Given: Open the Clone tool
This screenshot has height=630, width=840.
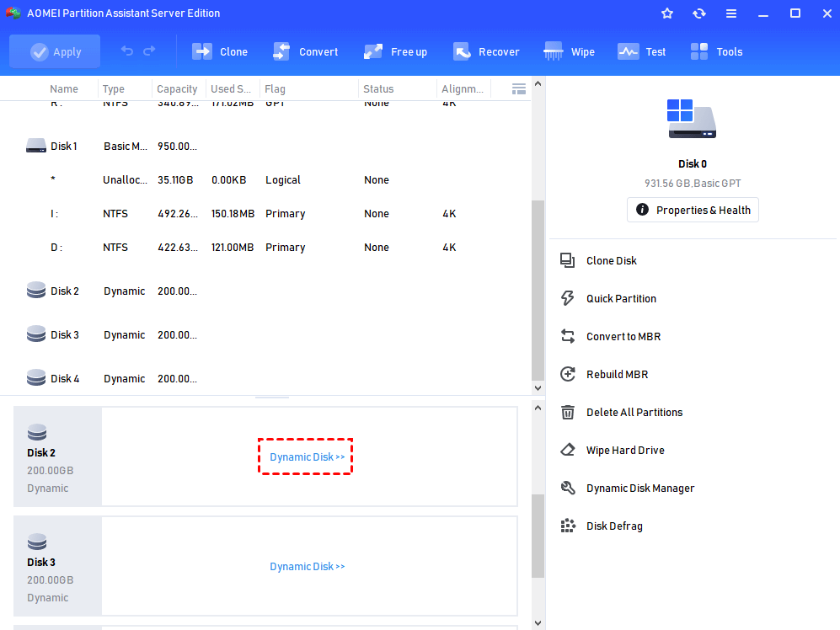Looking at the screenshot, I should 220,51.
